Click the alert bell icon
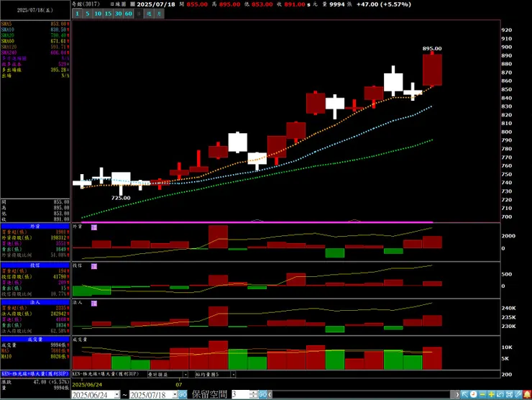 527,394
